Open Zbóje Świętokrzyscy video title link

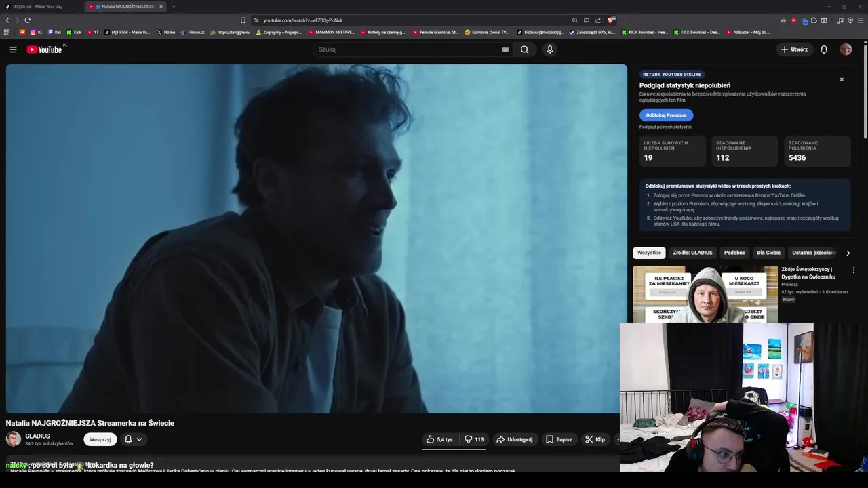(808, 273)
